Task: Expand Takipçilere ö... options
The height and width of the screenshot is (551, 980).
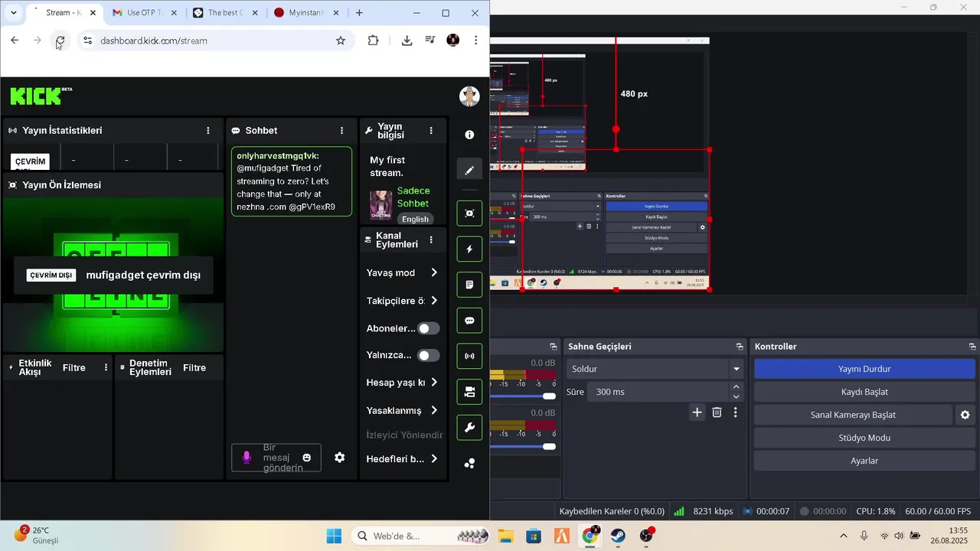Action: click(402, 301)
